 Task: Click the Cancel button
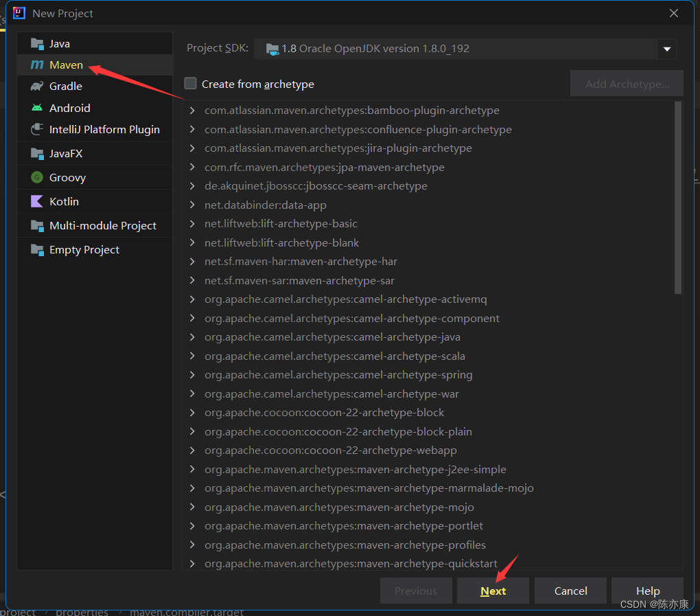click(x=570, y=591)
